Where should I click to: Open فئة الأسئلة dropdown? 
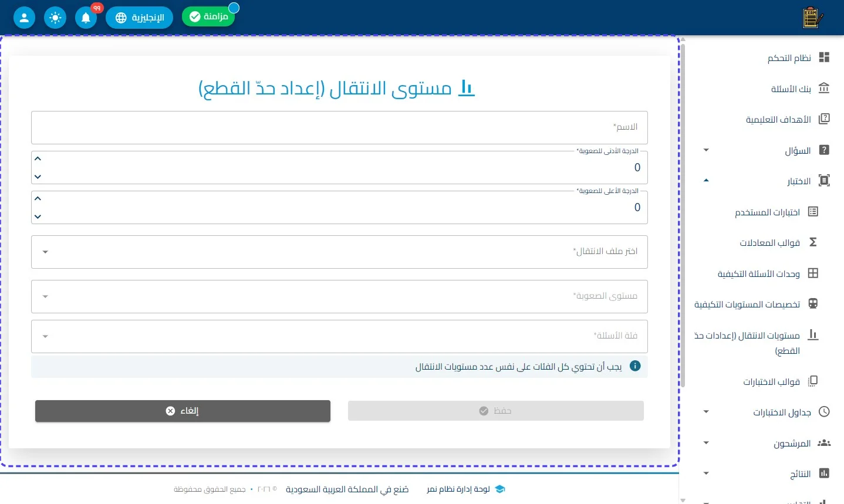[339, 336]
